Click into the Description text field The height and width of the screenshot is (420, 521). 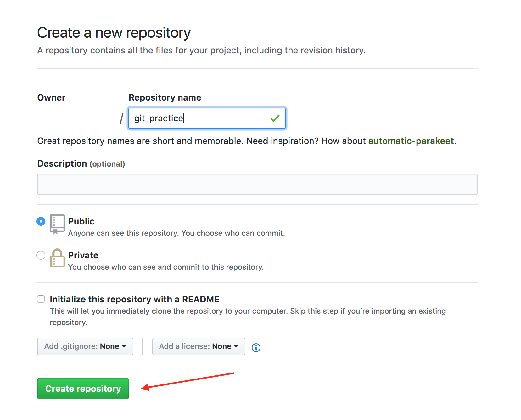click(x=257, y=184)
